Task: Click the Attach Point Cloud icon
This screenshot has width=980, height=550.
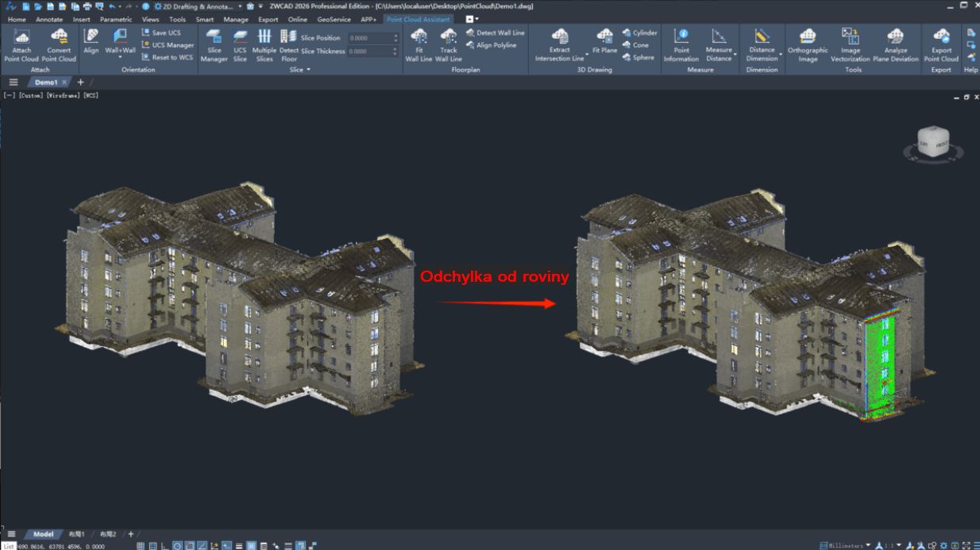Action: (21, 44)
